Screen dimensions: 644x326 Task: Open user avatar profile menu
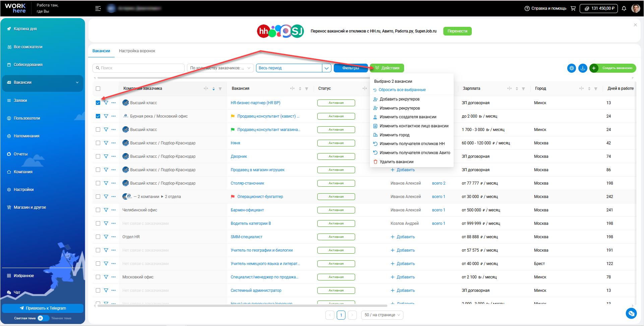636,8
